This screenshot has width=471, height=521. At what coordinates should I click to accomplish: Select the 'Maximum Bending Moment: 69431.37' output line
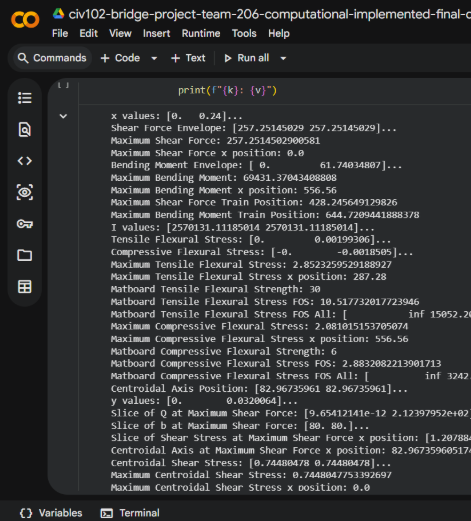coord(224,178)
